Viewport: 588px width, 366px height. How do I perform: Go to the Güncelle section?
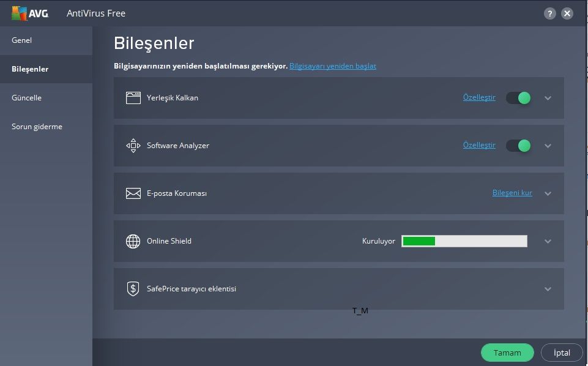46,98
